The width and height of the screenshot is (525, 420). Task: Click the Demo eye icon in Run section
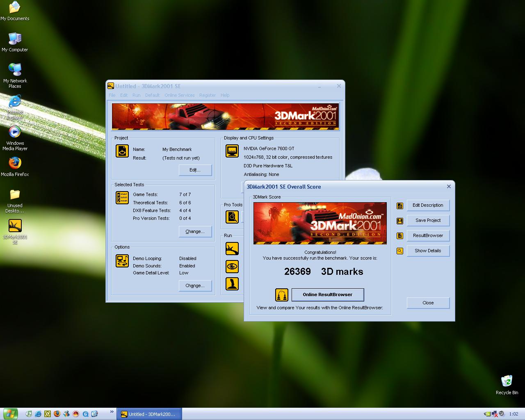[232, 267]
